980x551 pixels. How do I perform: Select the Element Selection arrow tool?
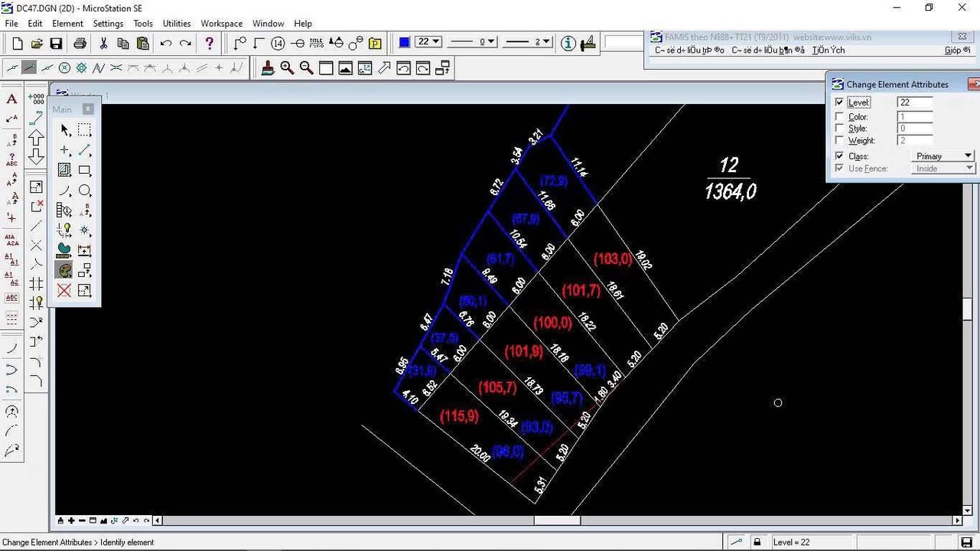coord(64,129)
